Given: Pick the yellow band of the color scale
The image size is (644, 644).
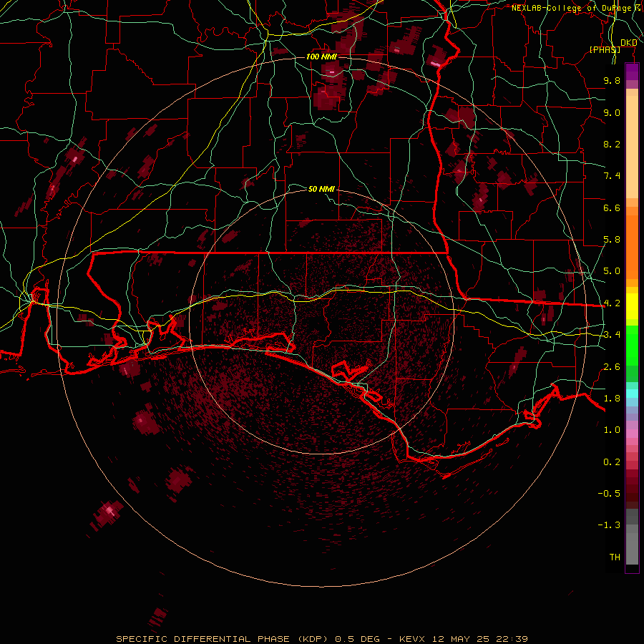Looking at the screenshot, I should pyautogui.click(x=632, y=306).
